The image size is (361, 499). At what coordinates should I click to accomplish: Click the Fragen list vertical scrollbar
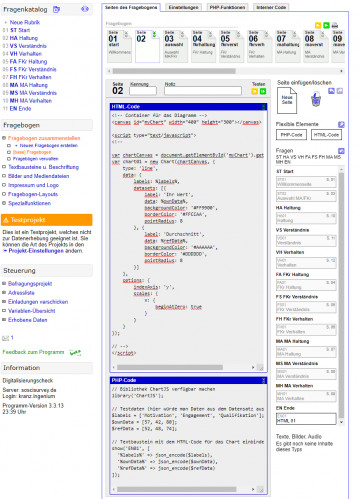click(341, 296)
